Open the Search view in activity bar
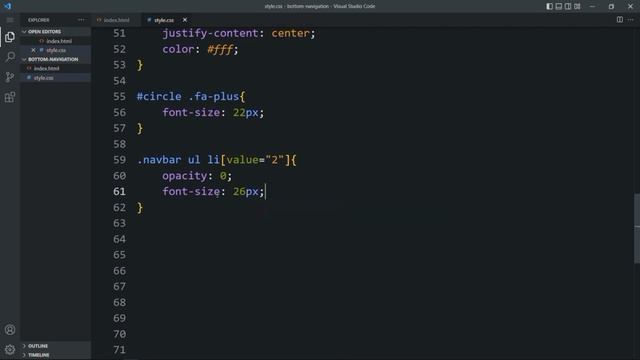Image resolution: width=640 pixels, height=360 pixels. (x=10, y=57)
